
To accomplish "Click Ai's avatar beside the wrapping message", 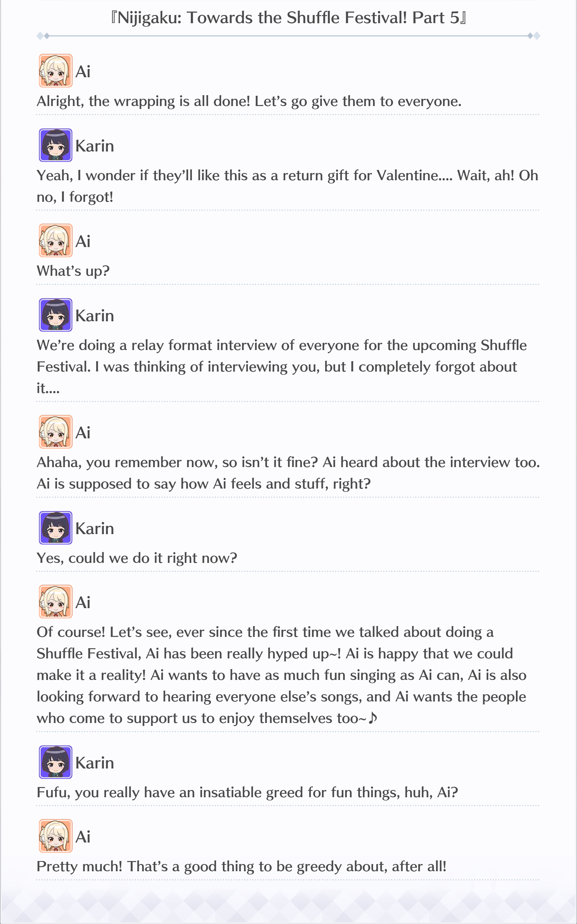I will pos(55,71).
